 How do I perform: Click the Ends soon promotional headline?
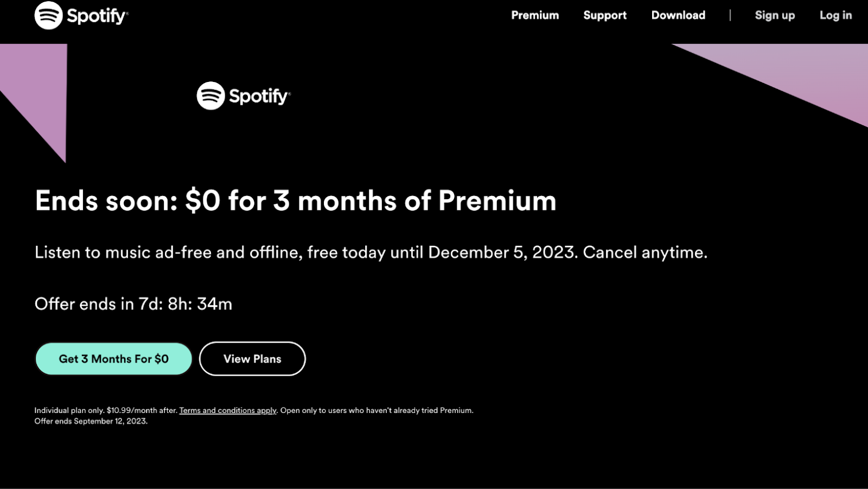click(x=296, y=200)
